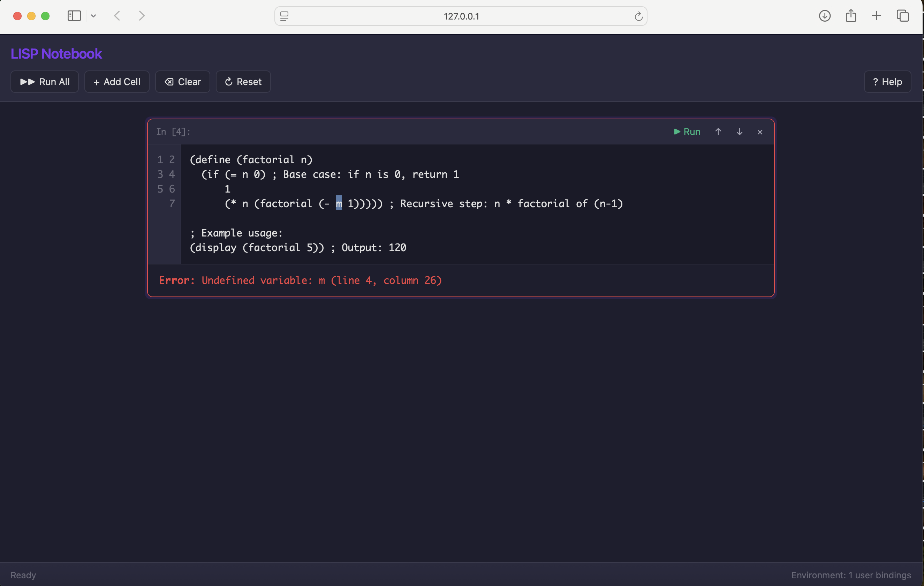Add a new cell
The height and width of the screenshot is (586, 924).
click(117, 82)
